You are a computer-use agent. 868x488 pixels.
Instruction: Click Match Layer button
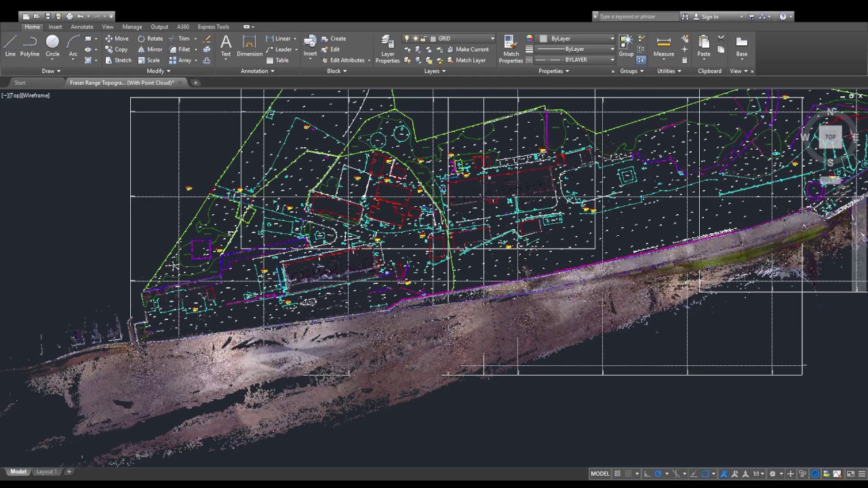point(465,60)
